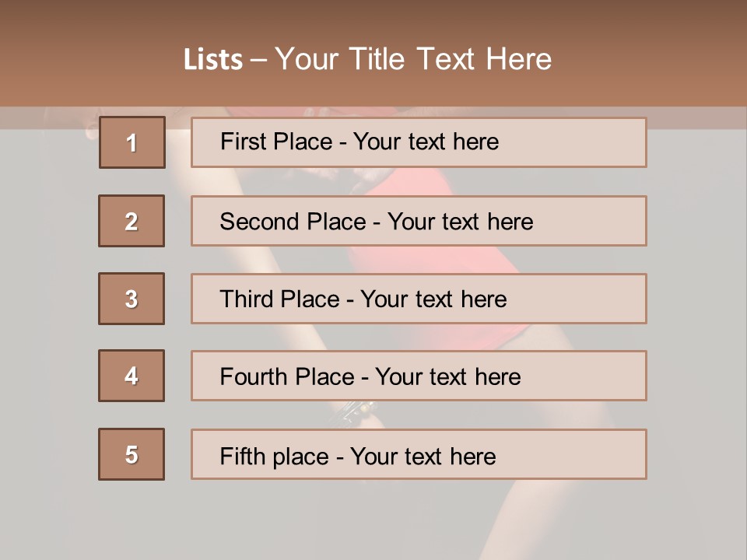Select the number 2 square
747x560 pixels.
(x=132, y=221)
